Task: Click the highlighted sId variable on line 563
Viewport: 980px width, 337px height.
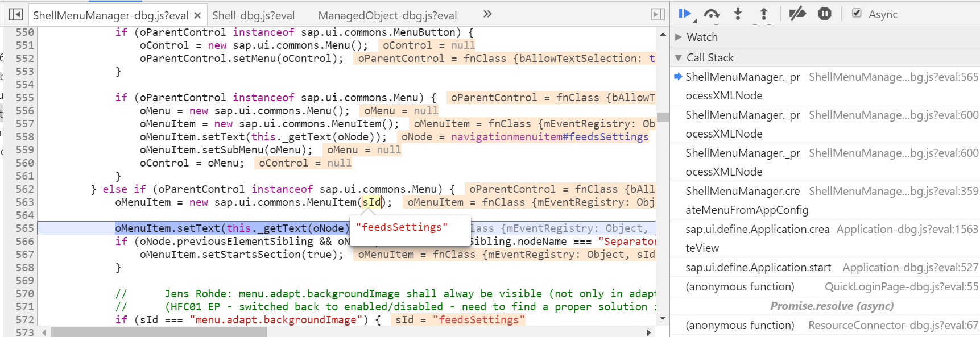Action: coord(372,202)
